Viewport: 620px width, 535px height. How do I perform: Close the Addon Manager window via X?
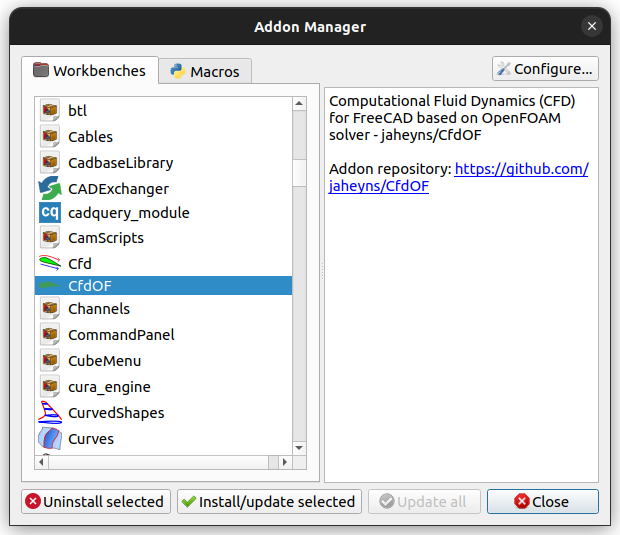[x=592, y=26]
